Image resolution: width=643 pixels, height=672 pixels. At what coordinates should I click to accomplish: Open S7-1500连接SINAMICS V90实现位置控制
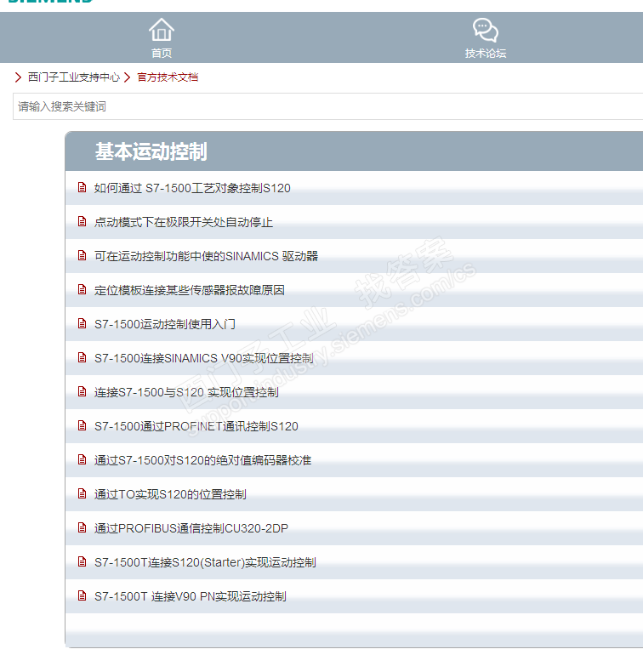tap(204, 358)
